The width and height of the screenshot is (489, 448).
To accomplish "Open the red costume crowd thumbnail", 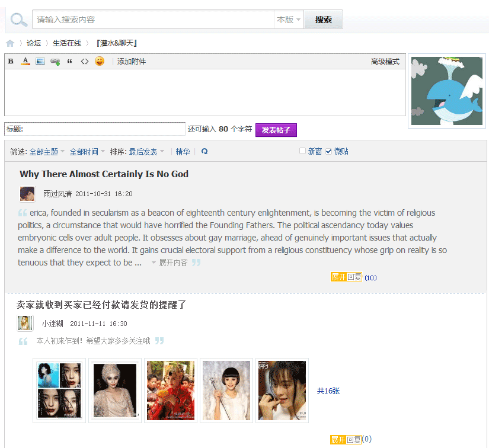I will 171,391.
